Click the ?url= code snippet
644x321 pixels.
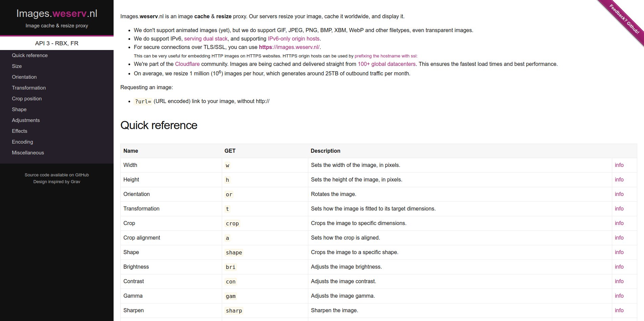[x=143, y=101]
